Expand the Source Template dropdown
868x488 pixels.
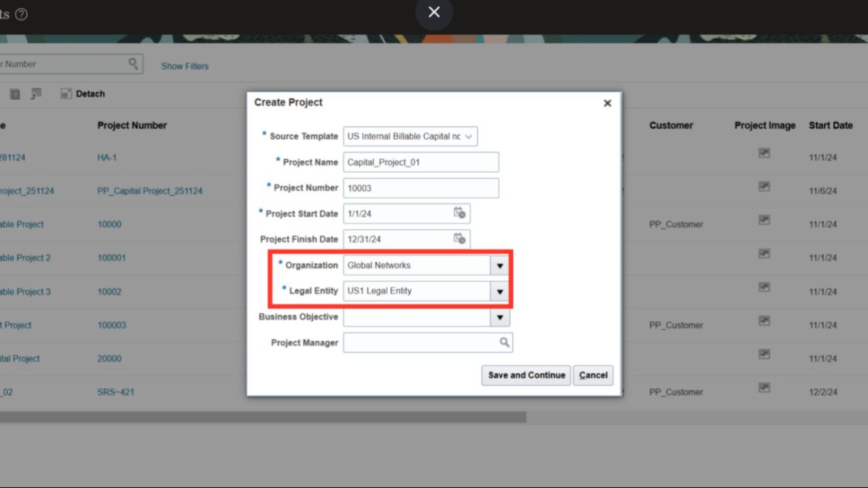[469, 136]
